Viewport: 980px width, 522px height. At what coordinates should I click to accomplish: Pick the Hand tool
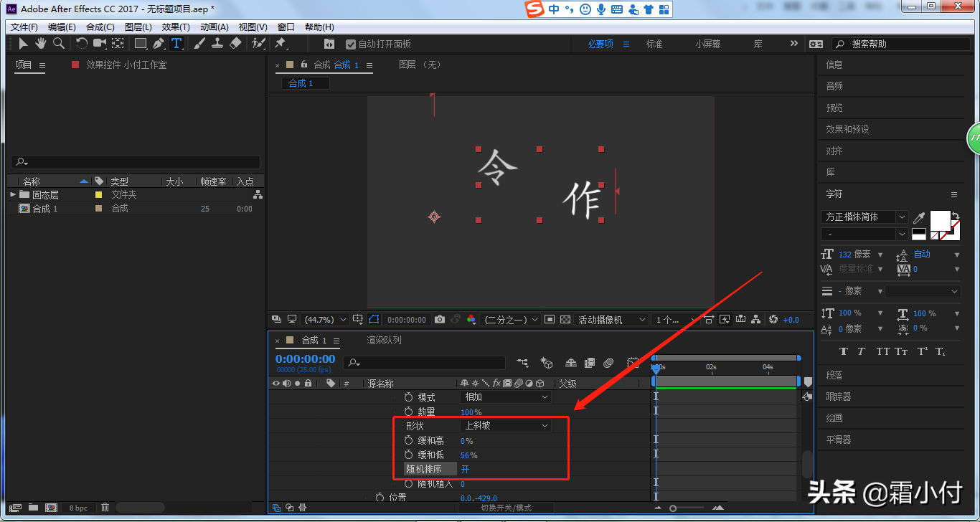(x=41, y=44)
